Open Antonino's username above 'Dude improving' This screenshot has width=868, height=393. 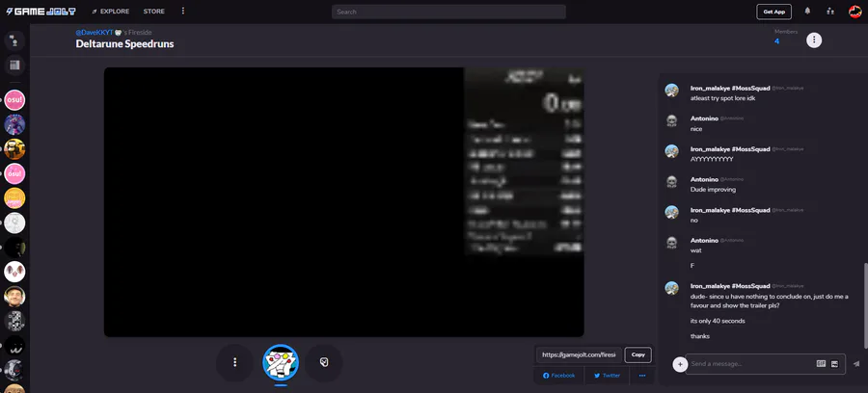point(704,179)
